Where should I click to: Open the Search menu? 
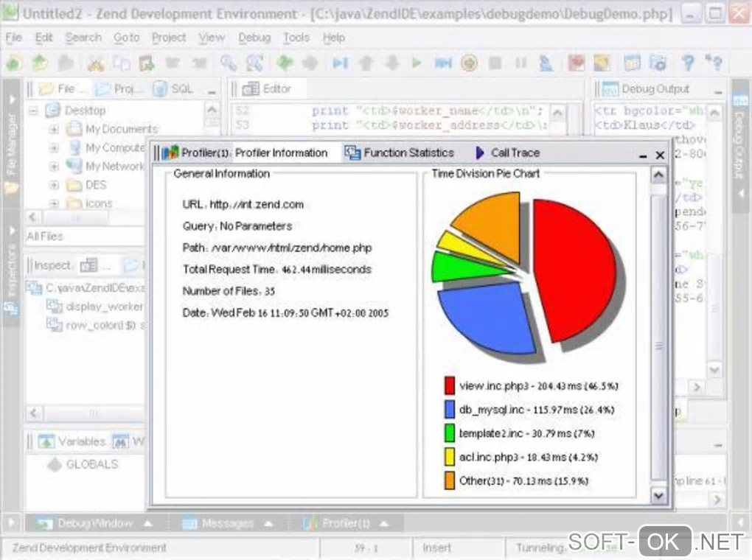(83, 38)
